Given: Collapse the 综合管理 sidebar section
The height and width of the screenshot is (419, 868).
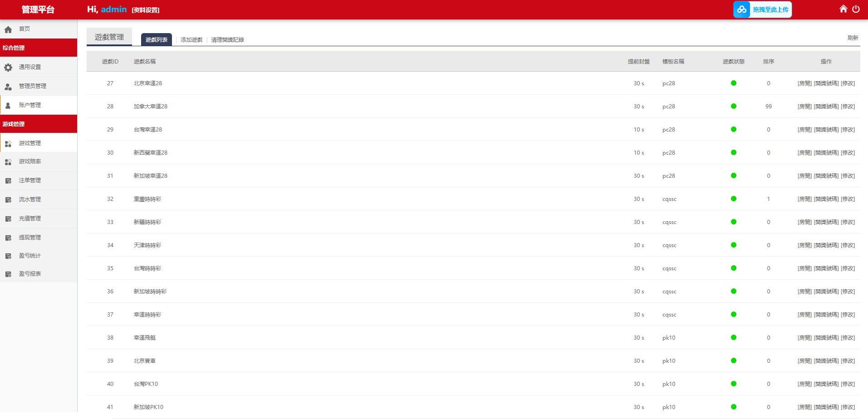Looking at the screenshot, I should click(39, 48).
